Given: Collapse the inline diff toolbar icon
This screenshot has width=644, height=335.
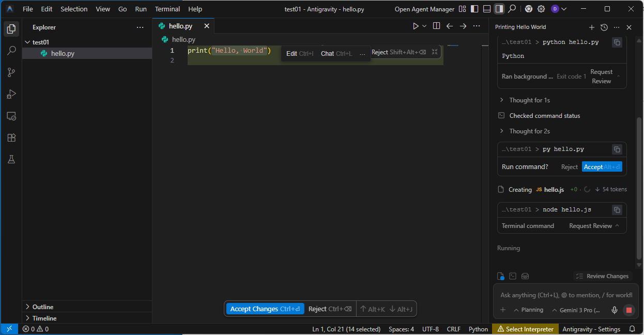Looking at the screenshot, I should click(x=435, y=52).
